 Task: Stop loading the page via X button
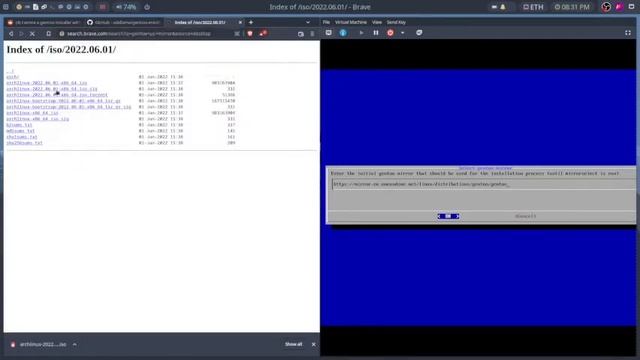point(32,33)
